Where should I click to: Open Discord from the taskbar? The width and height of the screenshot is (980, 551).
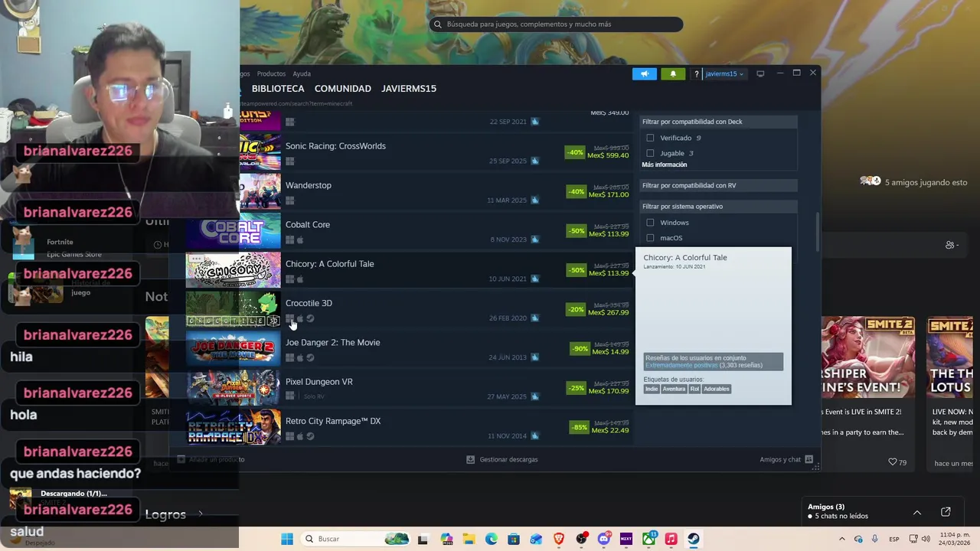(604, 539)
